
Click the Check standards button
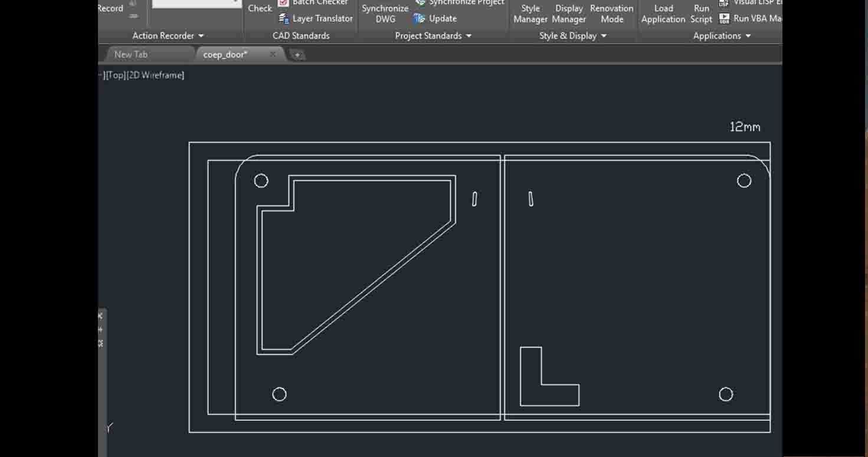click(260, 8)
